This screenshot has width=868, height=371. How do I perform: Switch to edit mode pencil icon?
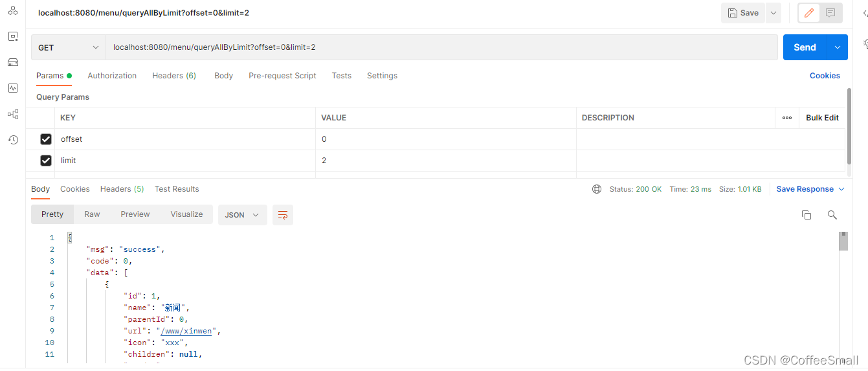click(x=808, y=13)
